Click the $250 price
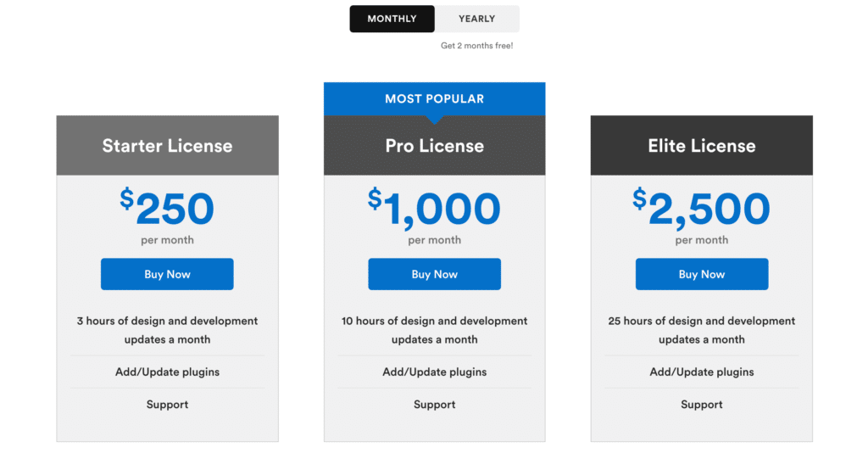Viewport: 868px width, 453px height. click(x=167, y=207)
